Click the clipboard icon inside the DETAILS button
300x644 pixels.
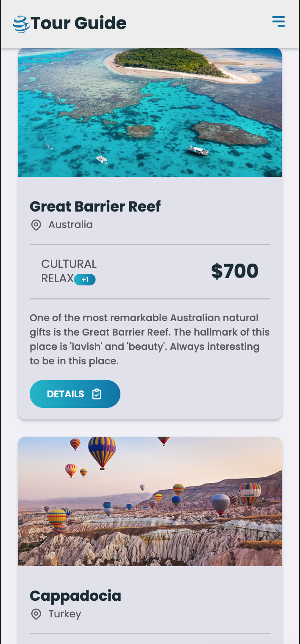[97, 394]
